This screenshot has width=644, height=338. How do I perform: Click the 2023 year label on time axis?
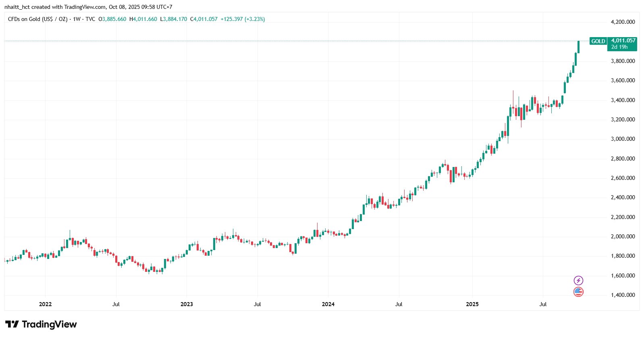pyautogui.click(x=187, y=304)
